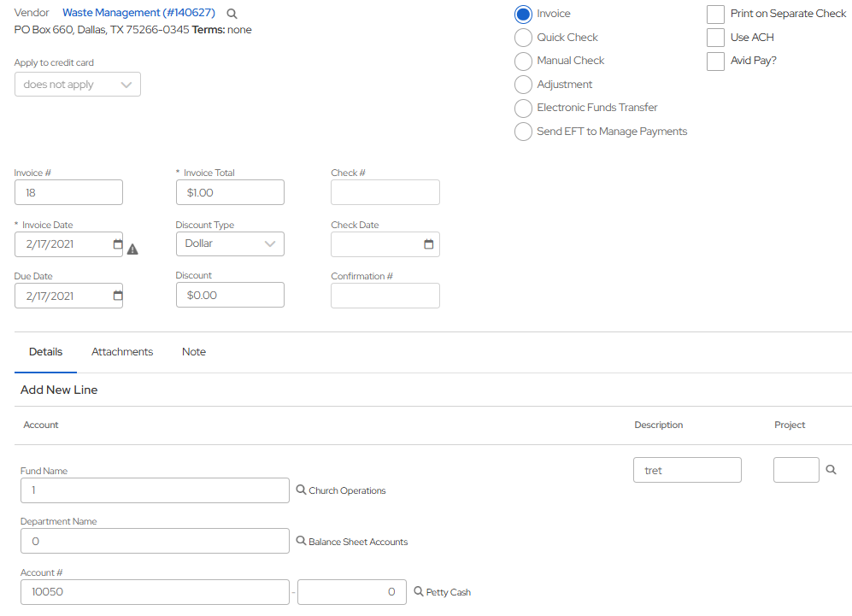
Task: Click the vendor search magnifier icon
Action: coord(232,14)
